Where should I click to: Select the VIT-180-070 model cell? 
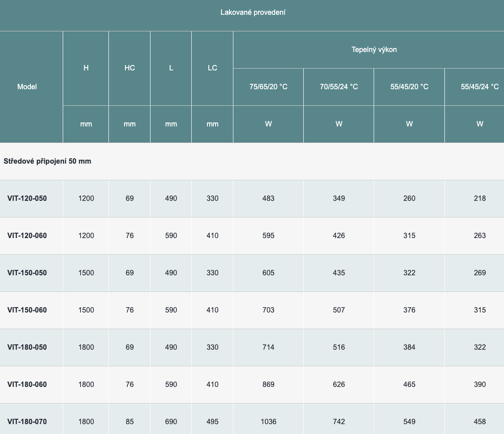click(27, 422)
